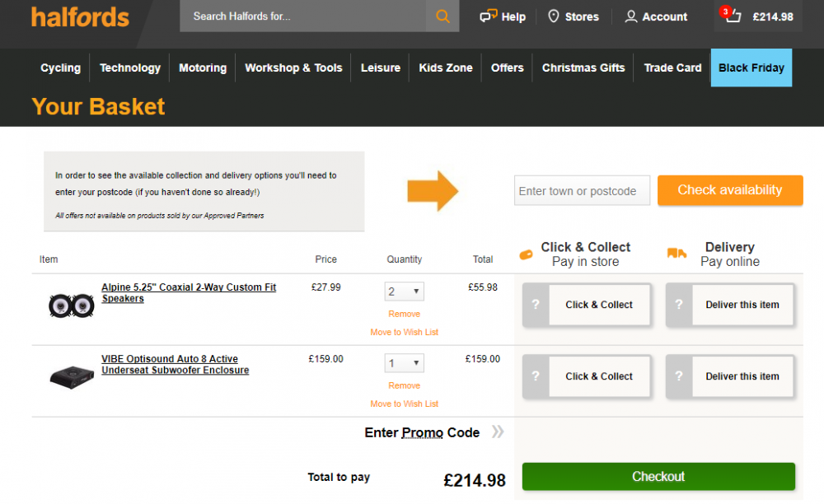Click the £159.00 total for VIBE subwoofer
This screenshot has width=824, height=504.
pos(482,359)
